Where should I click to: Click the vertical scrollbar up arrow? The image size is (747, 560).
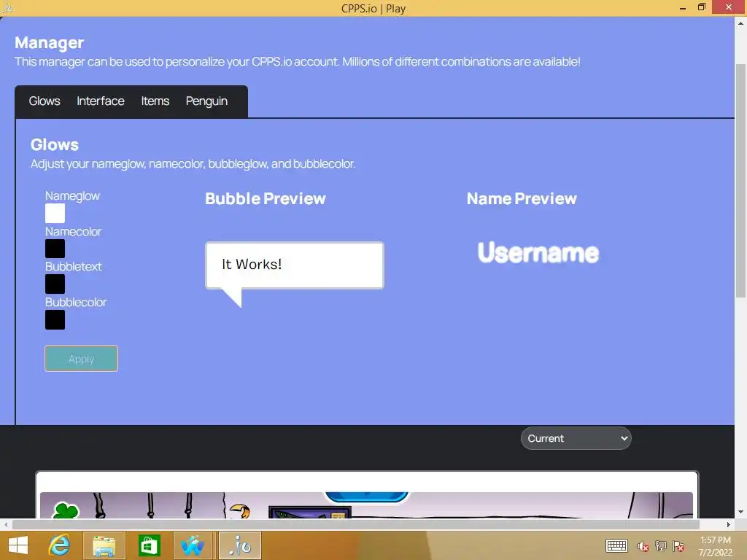[x=740, y=23]
